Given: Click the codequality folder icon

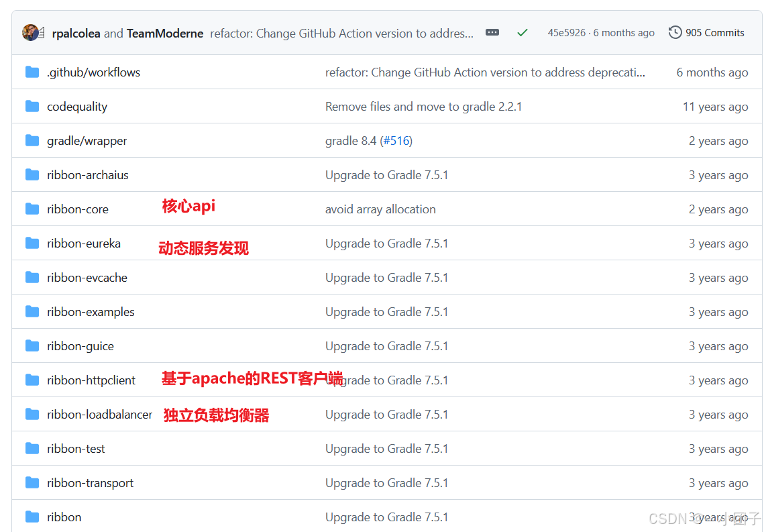Looking at the screenshot, I should pyautogui.click(x=32, y=106).
